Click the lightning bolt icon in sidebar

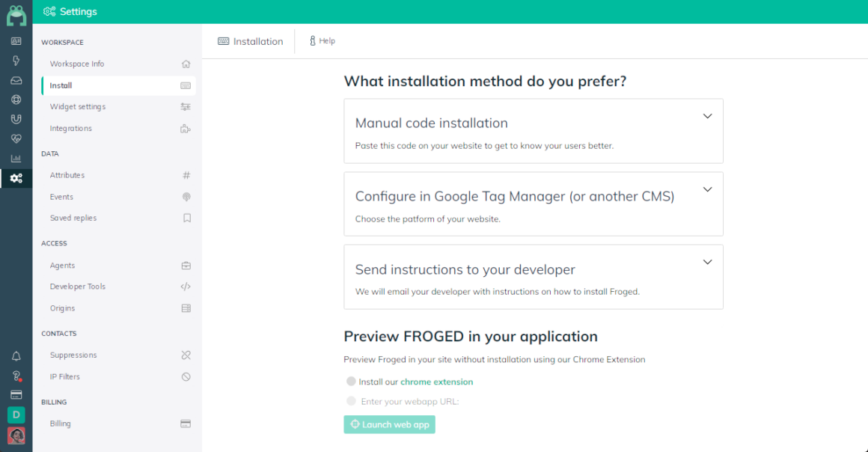tap(16, 61)
